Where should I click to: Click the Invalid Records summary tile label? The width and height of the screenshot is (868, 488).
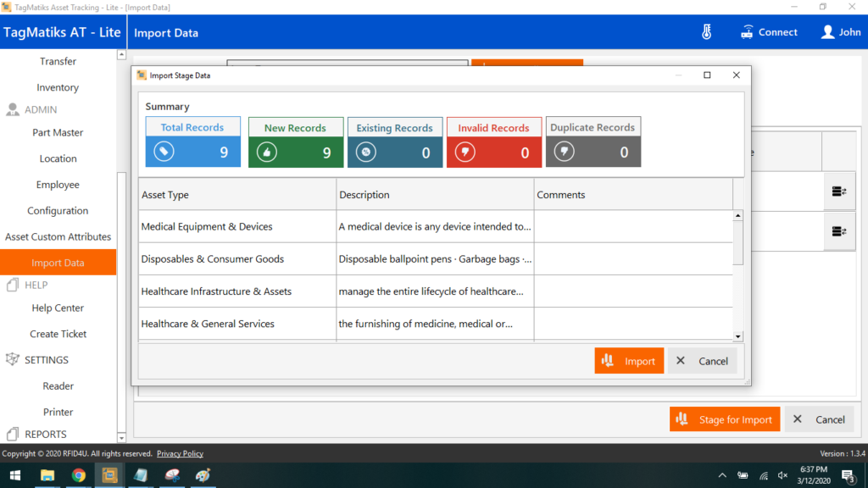point(494,128)
